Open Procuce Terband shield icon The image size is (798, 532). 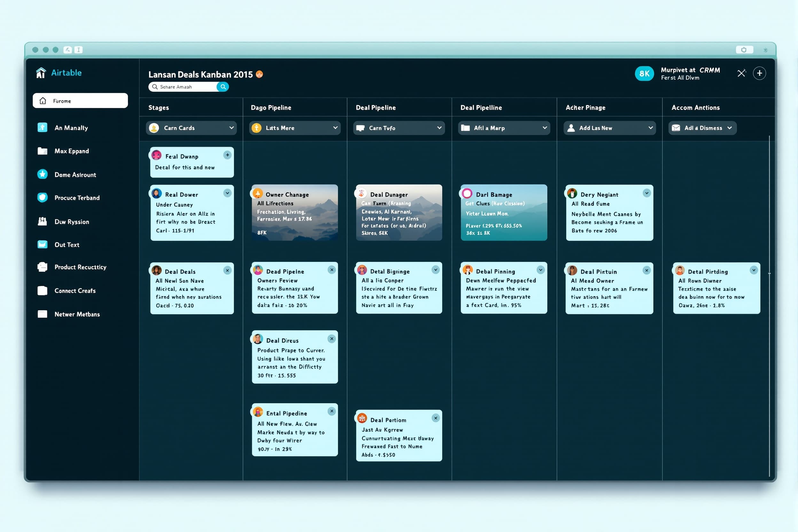pos(43,198)
